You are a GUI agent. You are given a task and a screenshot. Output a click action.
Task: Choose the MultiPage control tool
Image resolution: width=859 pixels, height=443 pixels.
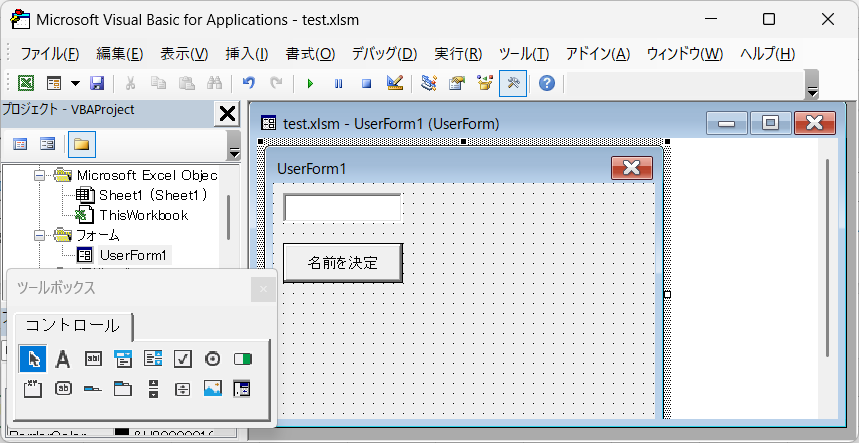123,389
